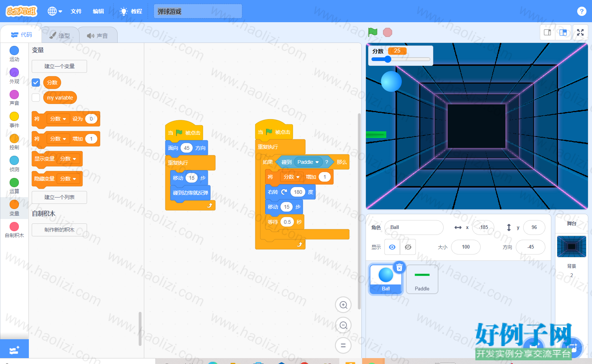Edit the project title 弹球游戏 field
The width and height of the screenshot is (592, 364).
click(198, 11)
